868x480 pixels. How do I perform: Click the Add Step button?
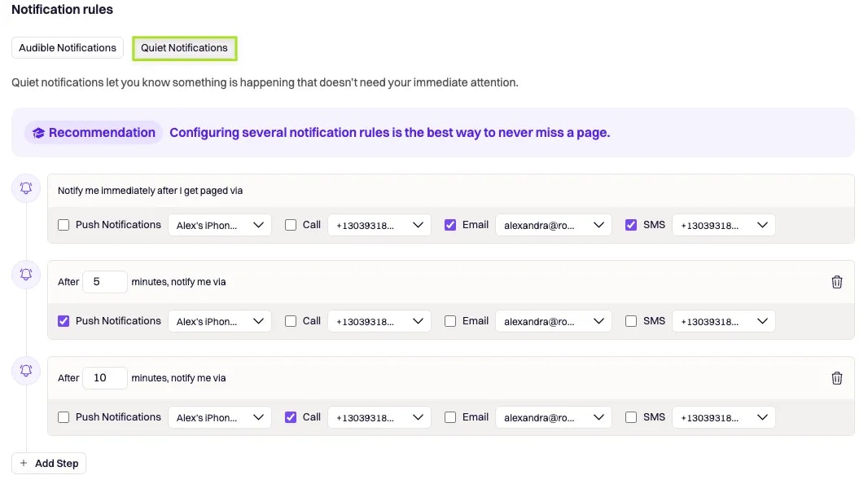[x=49, y=464]
